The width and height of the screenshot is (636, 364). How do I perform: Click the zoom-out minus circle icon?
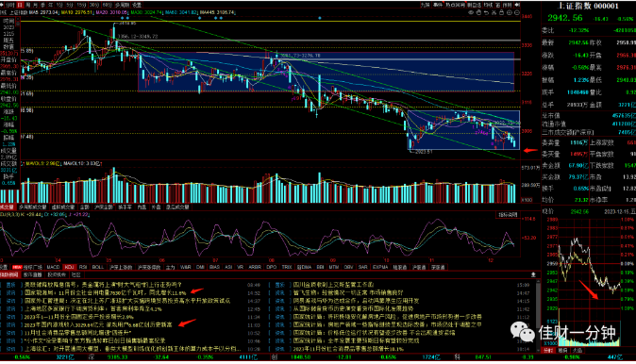[x=517, y=12]
